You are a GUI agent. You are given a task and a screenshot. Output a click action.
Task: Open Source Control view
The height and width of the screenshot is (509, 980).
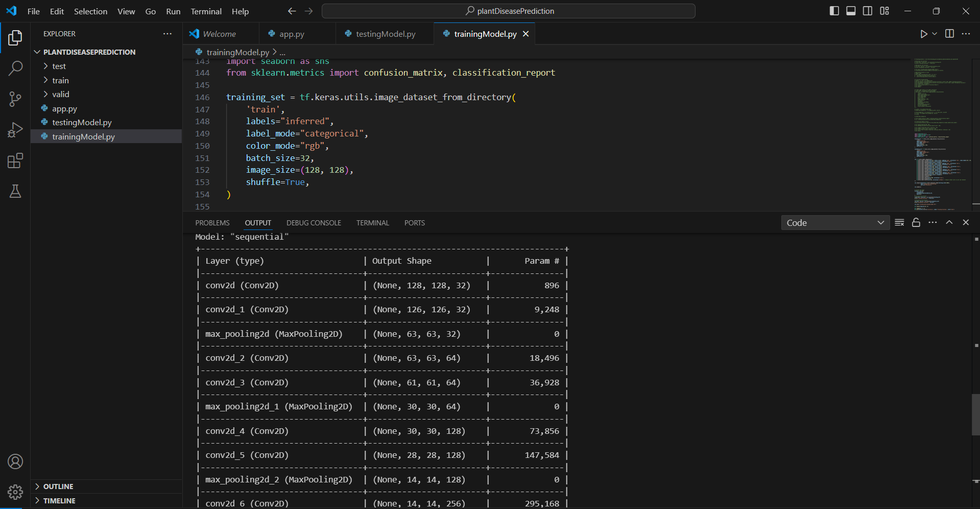coord(15,99)
